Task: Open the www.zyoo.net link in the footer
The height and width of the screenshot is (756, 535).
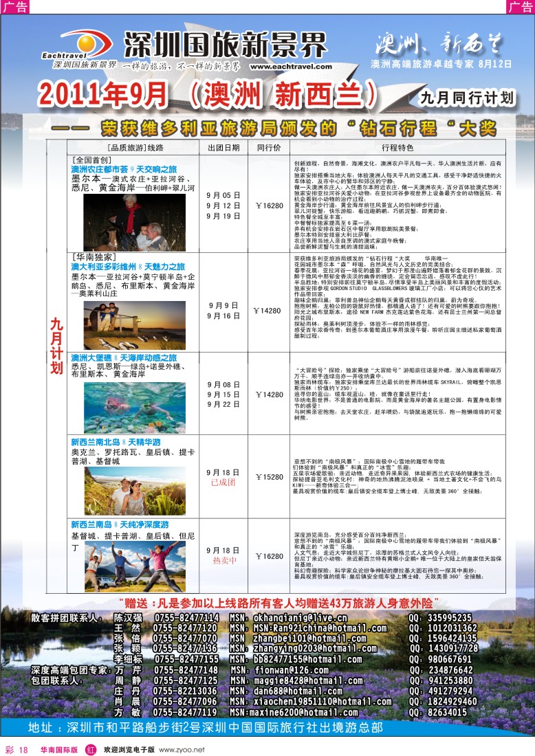Action: pos(182,750)
